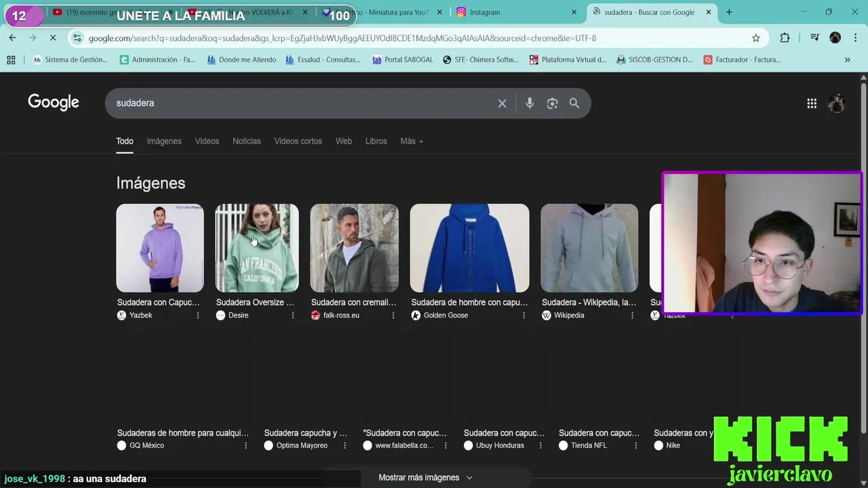This screenshot has width=868, height=488.
Task: Open the SFE- Chimera Softw... bookmark
Action: click(480, 60)
